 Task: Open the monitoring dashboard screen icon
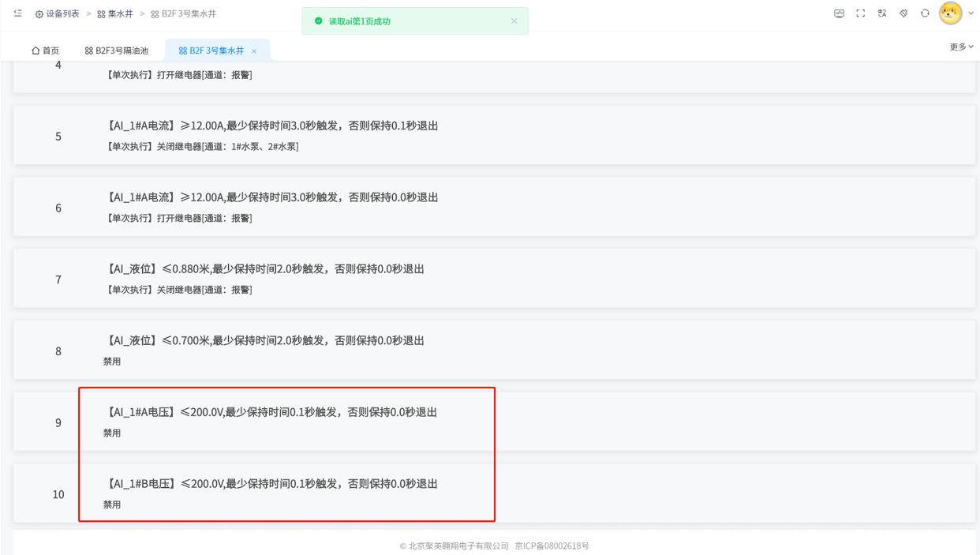pos(839,13)
